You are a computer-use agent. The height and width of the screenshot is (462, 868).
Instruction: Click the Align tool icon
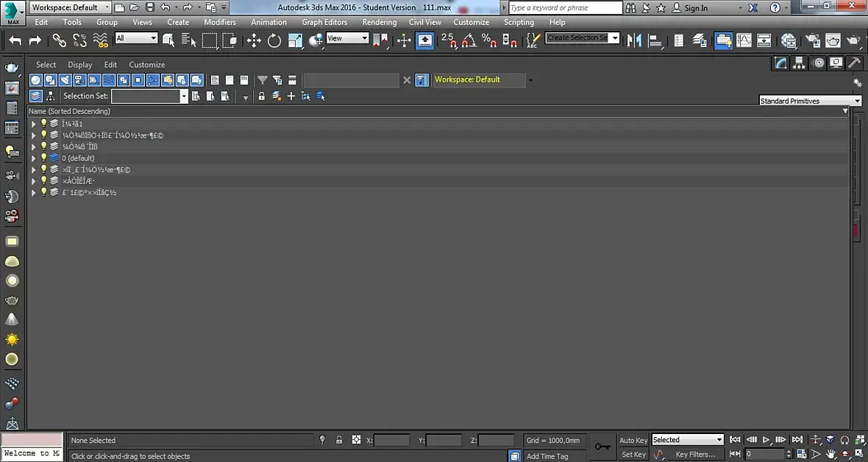coord(655,40)
